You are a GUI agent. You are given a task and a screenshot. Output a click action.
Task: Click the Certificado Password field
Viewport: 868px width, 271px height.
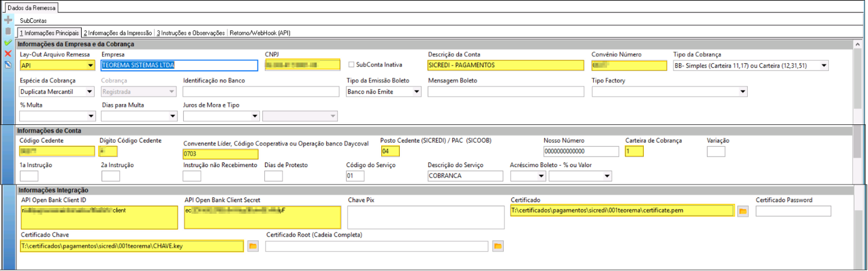point(793,211)
